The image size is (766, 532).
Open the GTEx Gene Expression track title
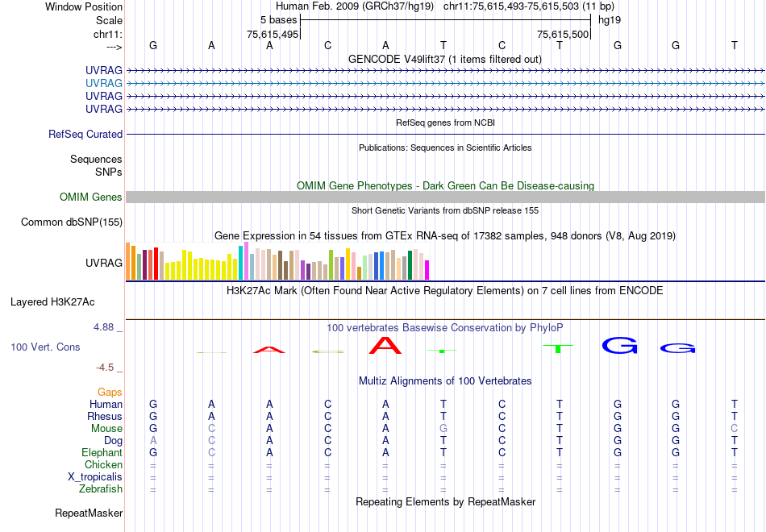pyautogui.click(x=445, y=235)
